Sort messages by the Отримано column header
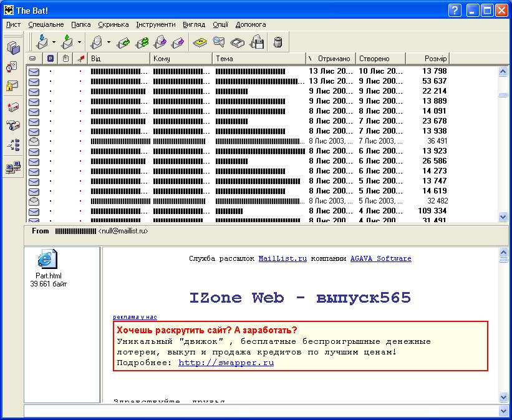 (331, 59)
